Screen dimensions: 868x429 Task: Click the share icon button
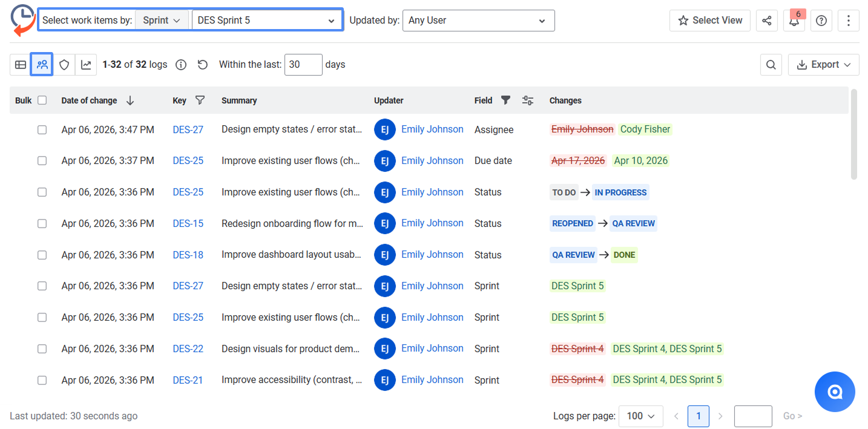tap(766, 21)
